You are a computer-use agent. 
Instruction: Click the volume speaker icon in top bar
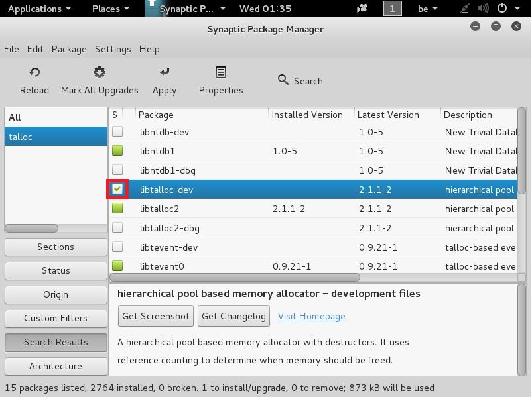click(x=483, y=8)
